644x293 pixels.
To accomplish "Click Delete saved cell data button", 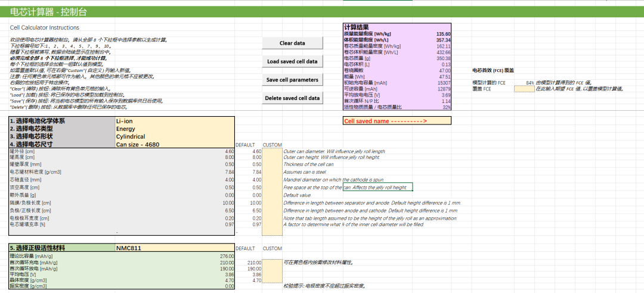I will [x=292, y=98].
